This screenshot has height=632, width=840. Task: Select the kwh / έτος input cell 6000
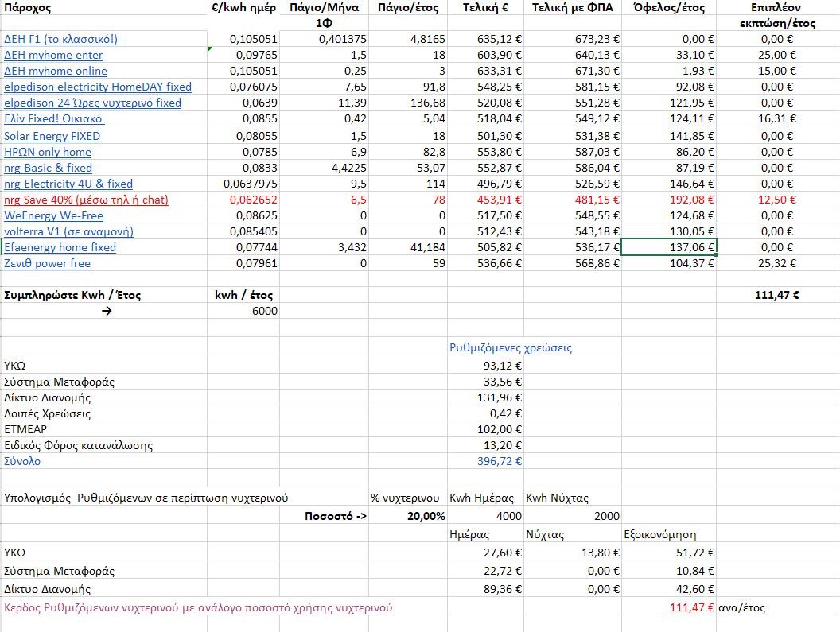tap(243, 311)
